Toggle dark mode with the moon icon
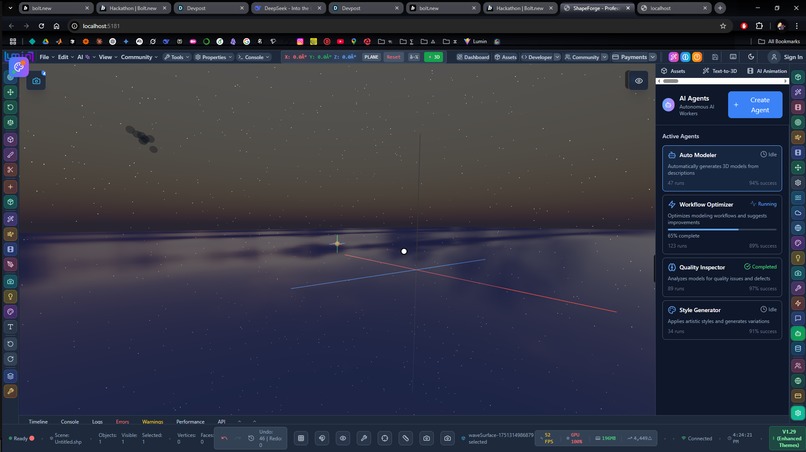 pyautogui.click(x=751, y=57)
